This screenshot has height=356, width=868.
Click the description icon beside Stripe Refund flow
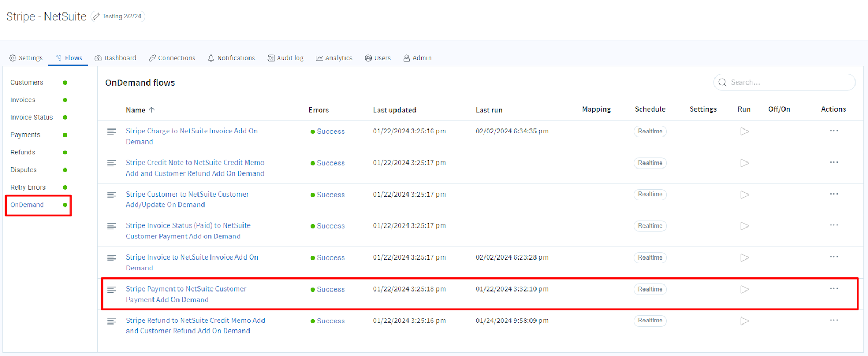pyautogui.click(x=112, y=321)
